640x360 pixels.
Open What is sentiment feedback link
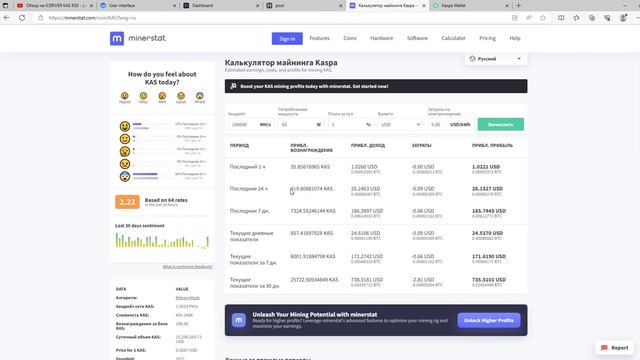pyautogui.click(x=188, y=267)
